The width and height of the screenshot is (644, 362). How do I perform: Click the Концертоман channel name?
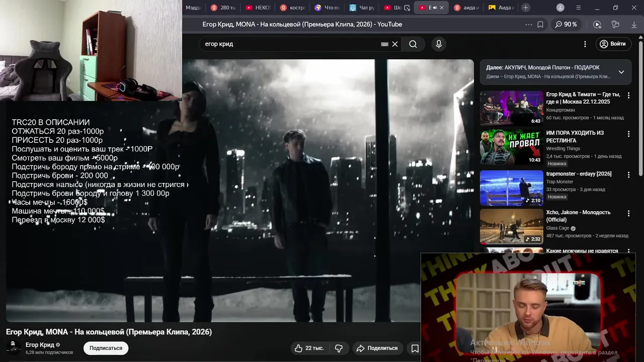(560, 110)
